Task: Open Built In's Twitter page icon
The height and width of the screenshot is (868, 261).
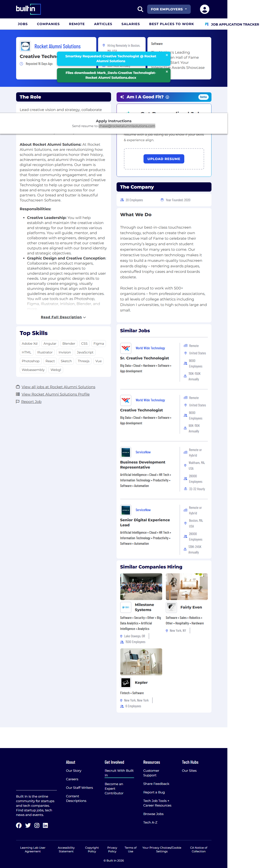Action: tap(28, 825)
